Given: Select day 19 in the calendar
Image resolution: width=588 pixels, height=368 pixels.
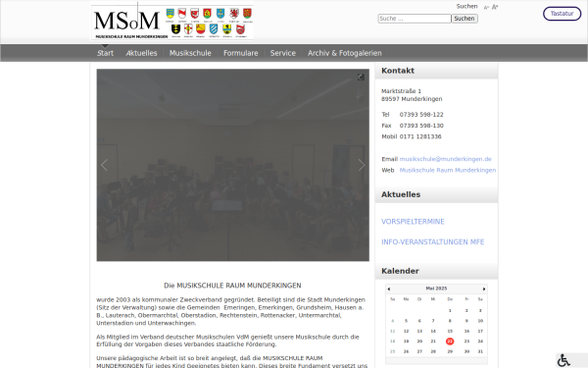Looking at the screenshot, I should (406, 342).
